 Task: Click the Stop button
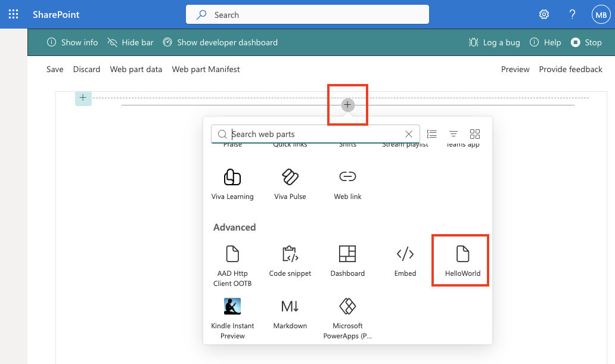pyautogui.click(x=586, y=42)
